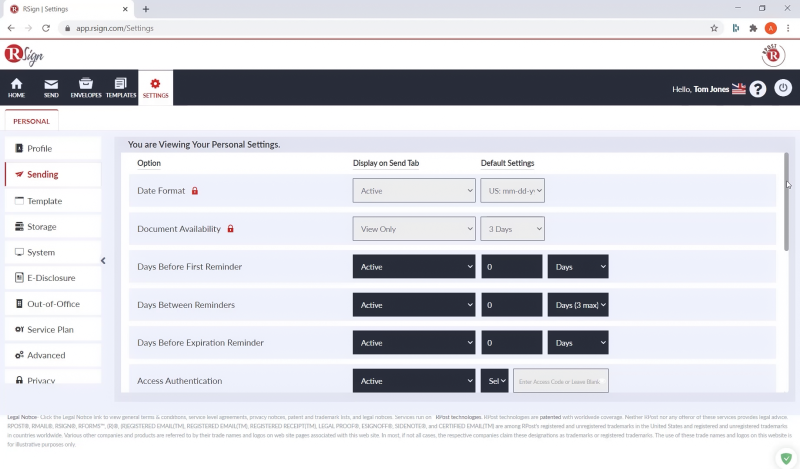Select the Personal tab
The height and width of the screenshot is (469, 800).
[32, 121]
